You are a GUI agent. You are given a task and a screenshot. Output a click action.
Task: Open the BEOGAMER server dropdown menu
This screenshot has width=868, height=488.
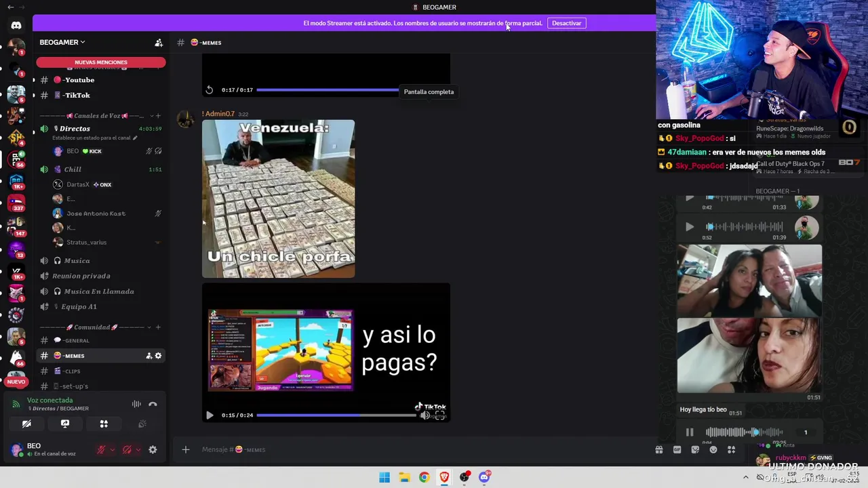pyautogui.click(x=62, y=42)
